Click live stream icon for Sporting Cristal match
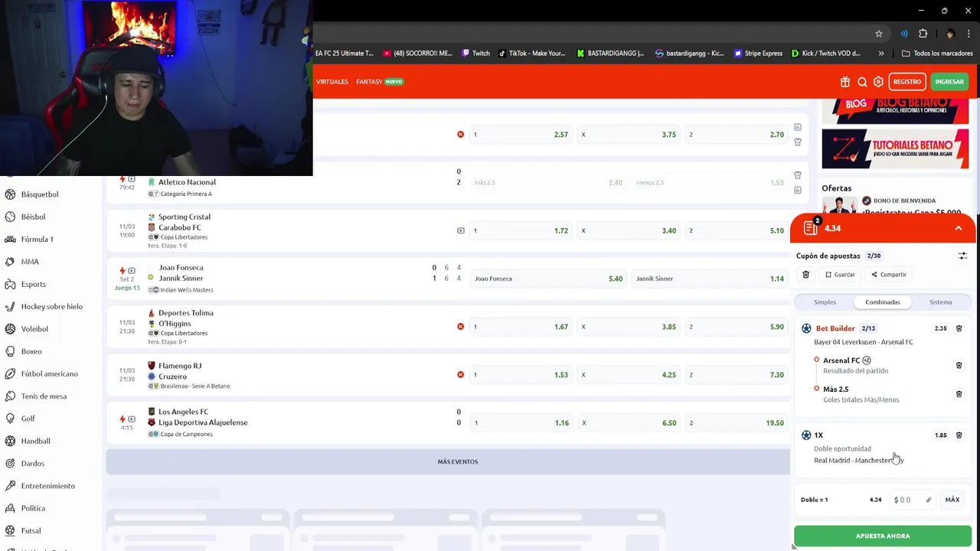Image resolution: width=980 pixels, height=551 pixels. [x=460, y=230]
